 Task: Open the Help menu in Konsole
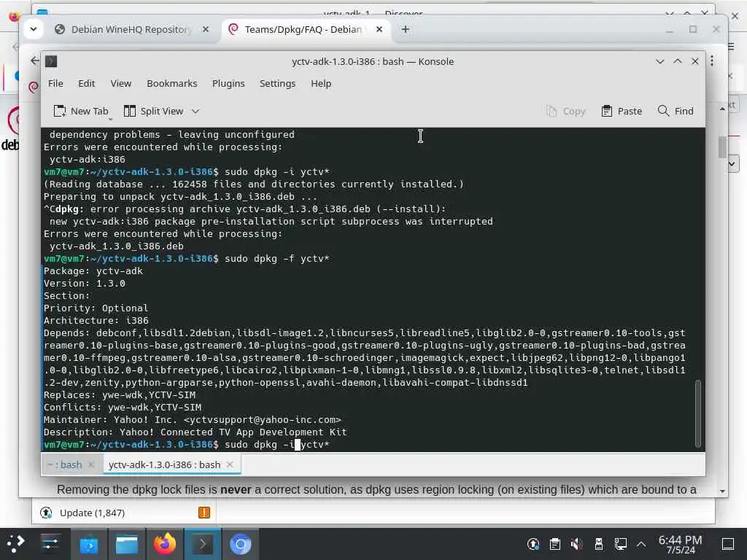tap(321, 83)
